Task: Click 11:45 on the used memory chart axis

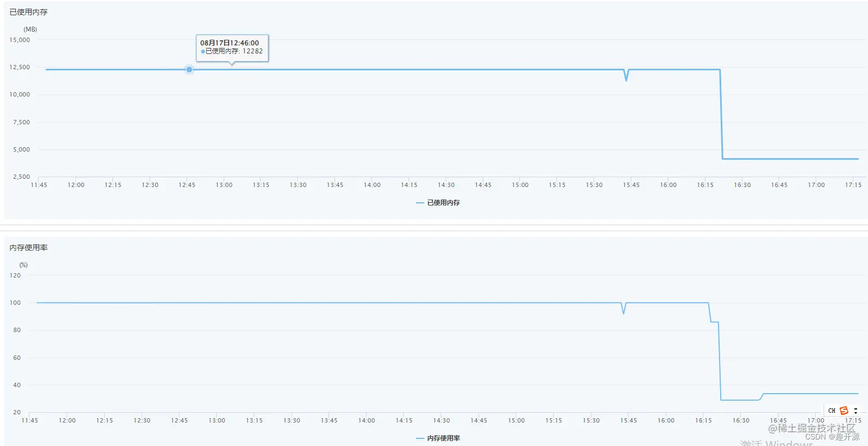Action: tap(39, 185)
